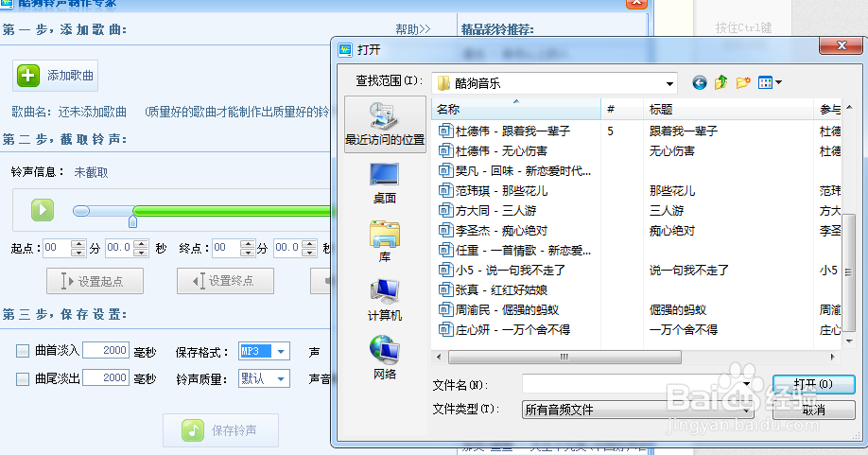Select file 张真 - 红红好姑娘

point(493,290)
